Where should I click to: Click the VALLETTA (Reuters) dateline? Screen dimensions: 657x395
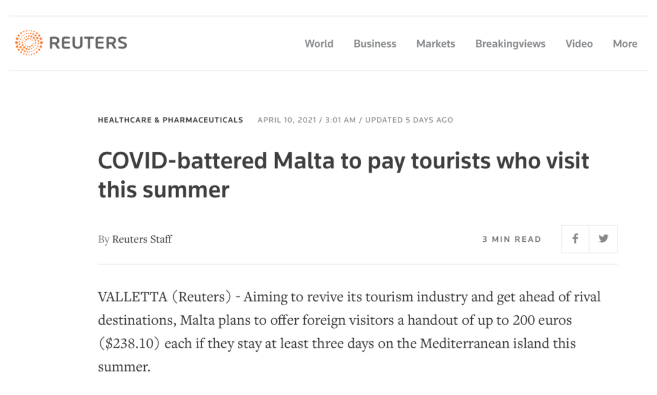[164, 297]
